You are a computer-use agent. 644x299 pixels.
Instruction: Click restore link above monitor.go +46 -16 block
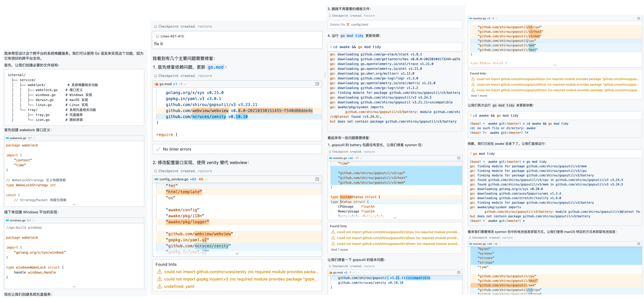click(507, 238)
